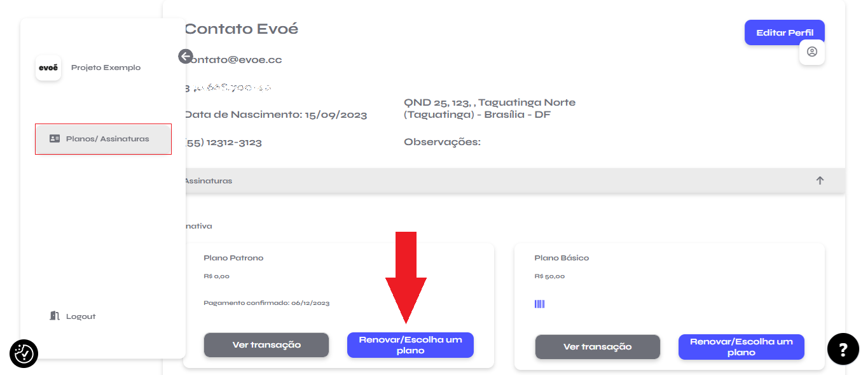Click the contato@evoe.cc email text

pyautogui.click(x=233, y=60)
